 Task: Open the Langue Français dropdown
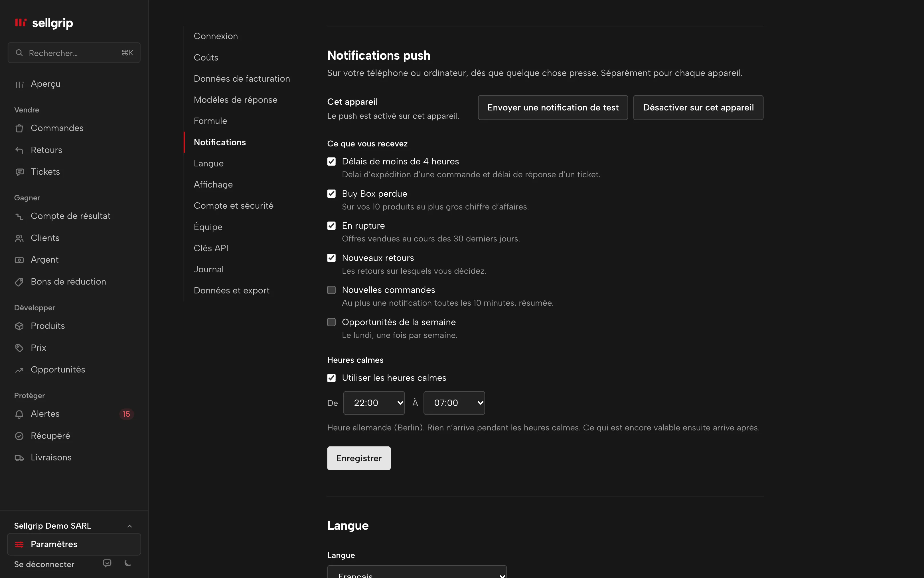coord(417,572)
